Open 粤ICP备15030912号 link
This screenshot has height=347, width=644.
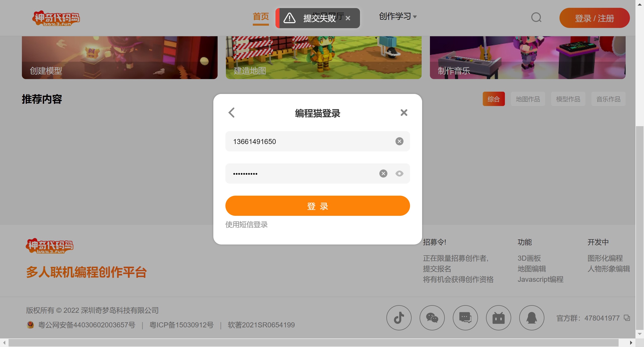[181, 325]
